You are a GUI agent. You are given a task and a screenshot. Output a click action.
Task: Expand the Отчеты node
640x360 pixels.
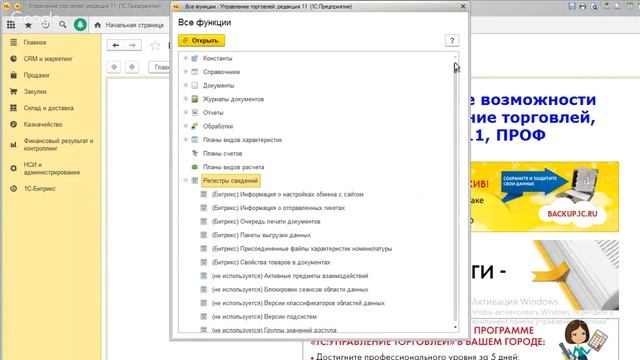pyautogui.click(x=186, y=112)
